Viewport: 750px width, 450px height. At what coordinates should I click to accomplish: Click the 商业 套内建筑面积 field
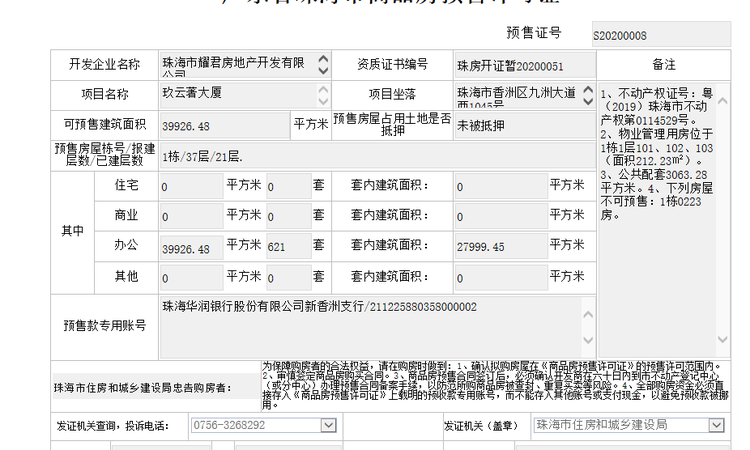click(x=501, y=216)
